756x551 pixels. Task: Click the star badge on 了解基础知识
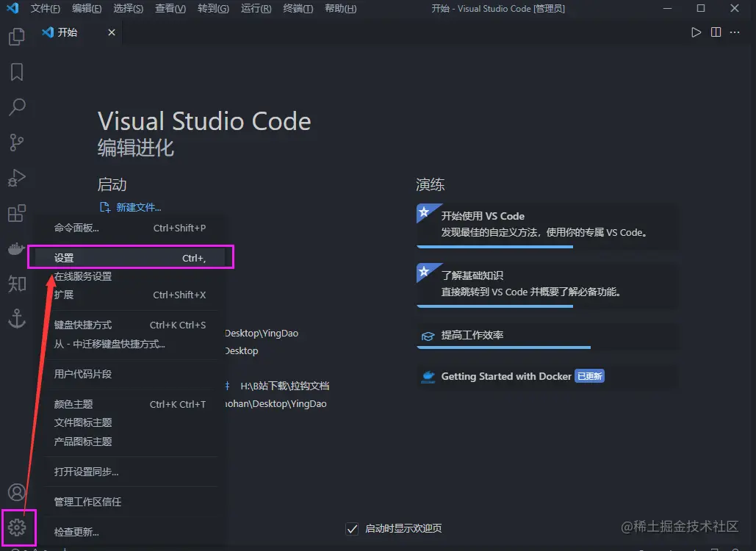(x=424, y=271)
